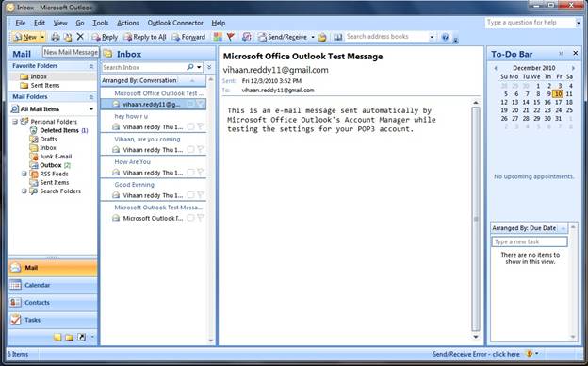This screenshot has height=366, width=588.
Task: Click the reading pane vertical scrollbar
Action: coord(476,219)
